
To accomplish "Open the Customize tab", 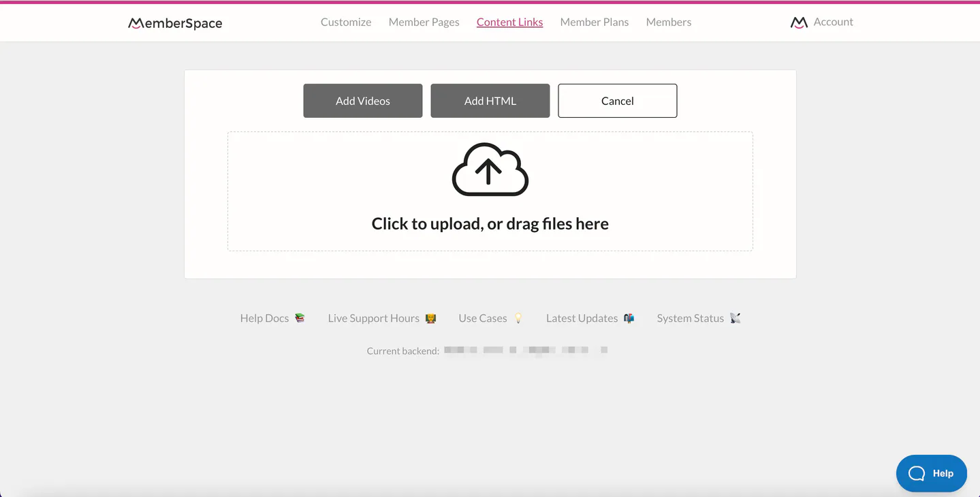I will pyautogui.click(x=346, y=22).
